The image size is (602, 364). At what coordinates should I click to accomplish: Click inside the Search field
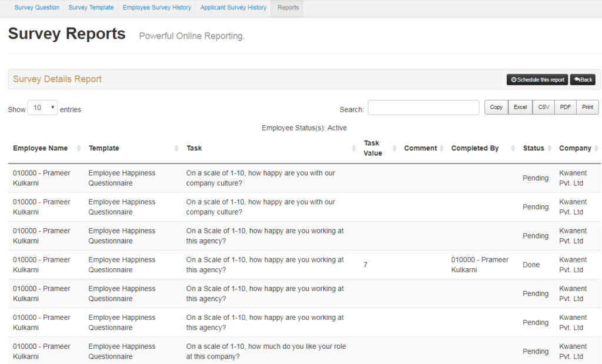click(x=423, y=108)
